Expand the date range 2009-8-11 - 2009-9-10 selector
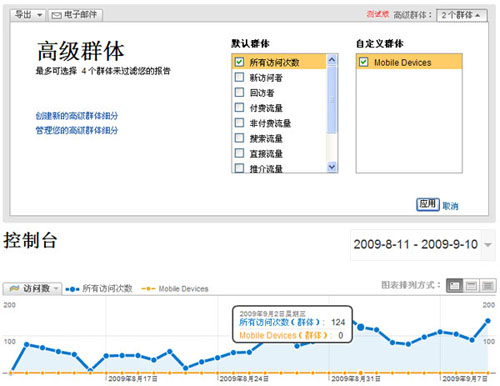 (488, 245)
